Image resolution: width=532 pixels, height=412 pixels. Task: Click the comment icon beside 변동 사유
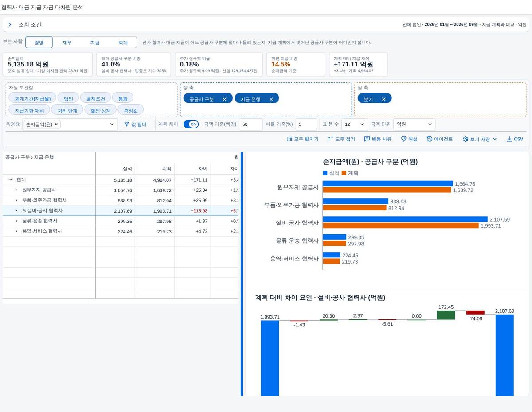tap(367, 139)
